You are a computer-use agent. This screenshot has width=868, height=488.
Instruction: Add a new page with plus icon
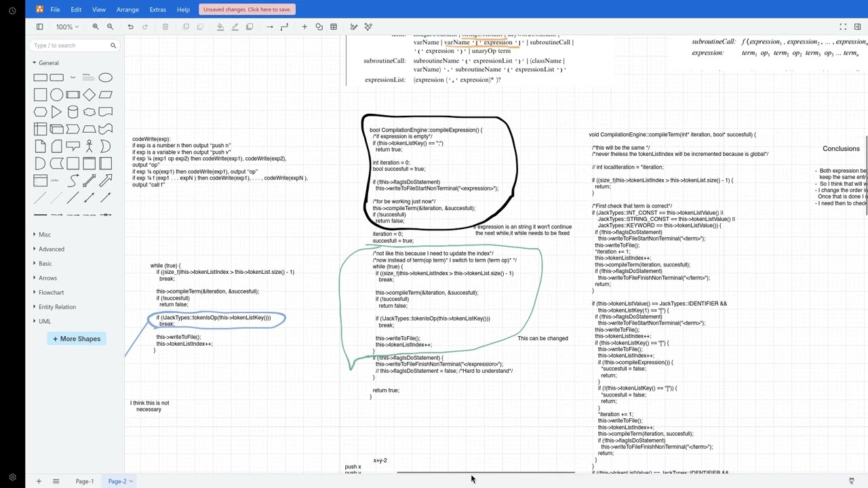tap(39, 481)
